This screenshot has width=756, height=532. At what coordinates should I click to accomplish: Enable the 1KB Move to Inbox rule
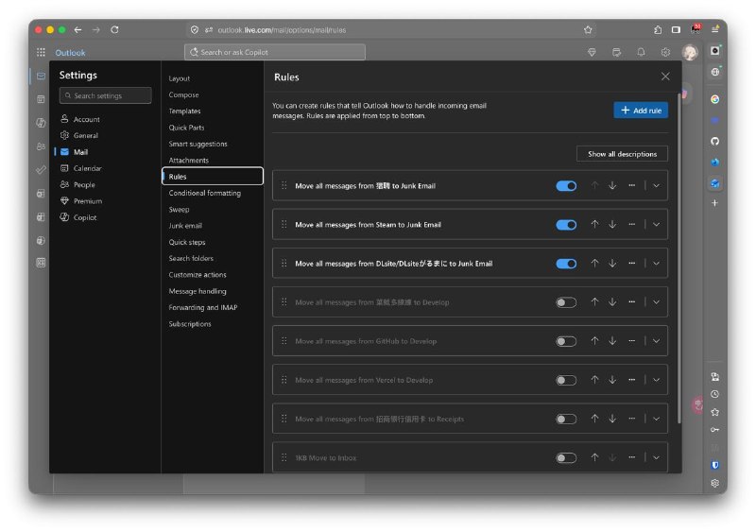[566, 458]
